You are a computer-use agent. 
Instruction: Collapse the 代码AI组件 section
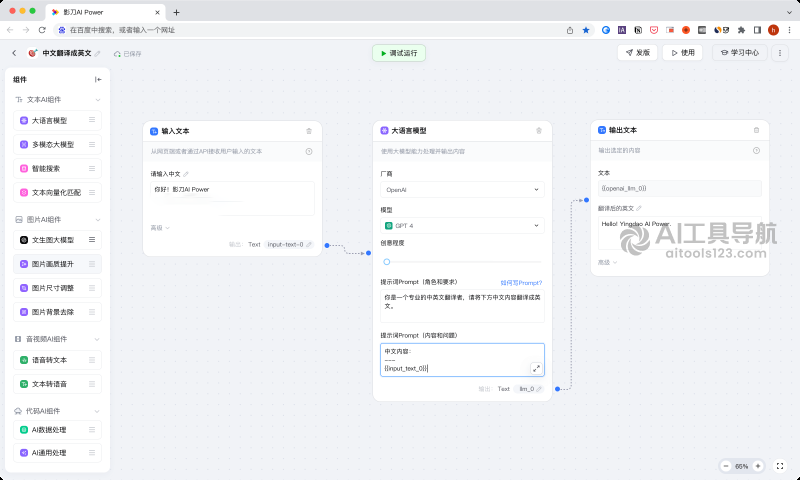click(97, 411)
